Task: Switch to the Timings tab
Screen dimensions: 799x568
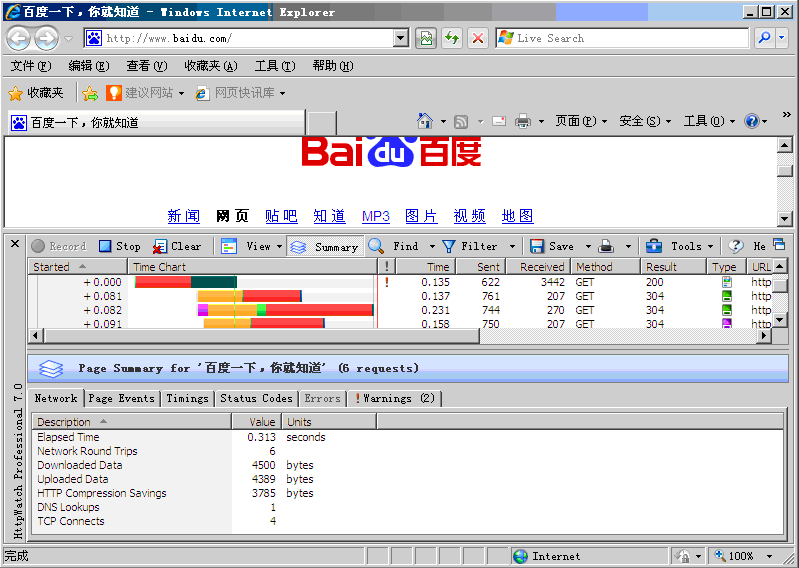Action: coord(187,398)
